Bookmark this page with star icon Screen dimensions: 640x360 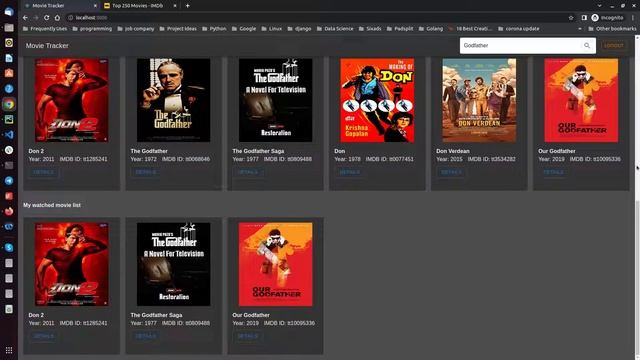click(x=571, y=18)
